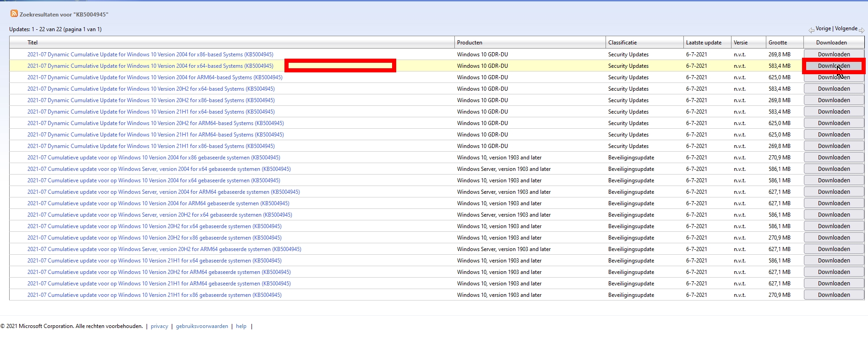Open Dynamic Cumulative Update 2004 x64-based Systems link
Image resolution: width=868 pixels, height=350 pixels.
coord(150,66)
